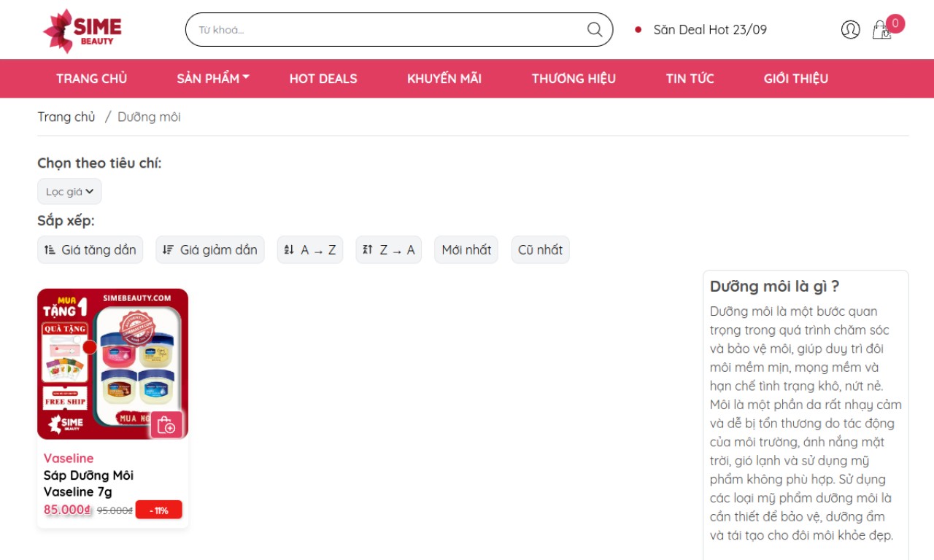The image size is (934, 560).
Task: Click the -11% discount badge
Action: pos(158,510)
